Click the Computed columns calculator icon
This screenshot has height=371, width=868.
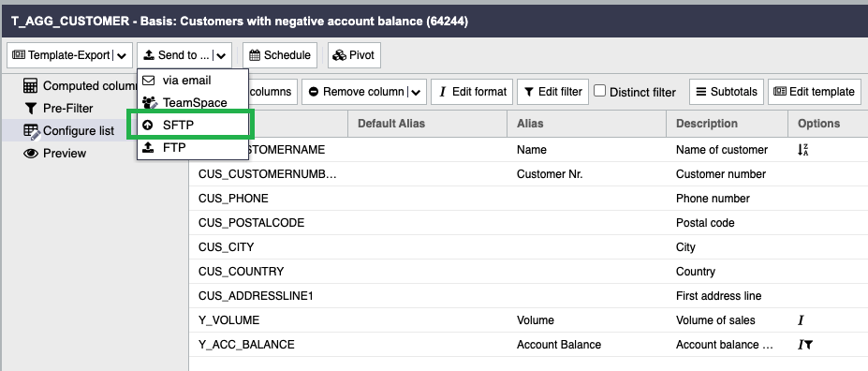pyautogui.click(x=31, y=86)
